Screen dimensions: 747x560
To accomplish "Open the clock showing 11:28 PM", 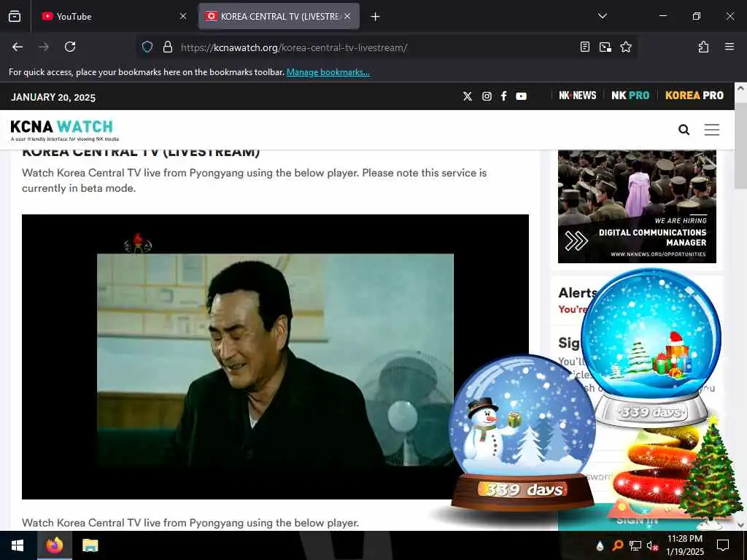I will click(685, 545).
